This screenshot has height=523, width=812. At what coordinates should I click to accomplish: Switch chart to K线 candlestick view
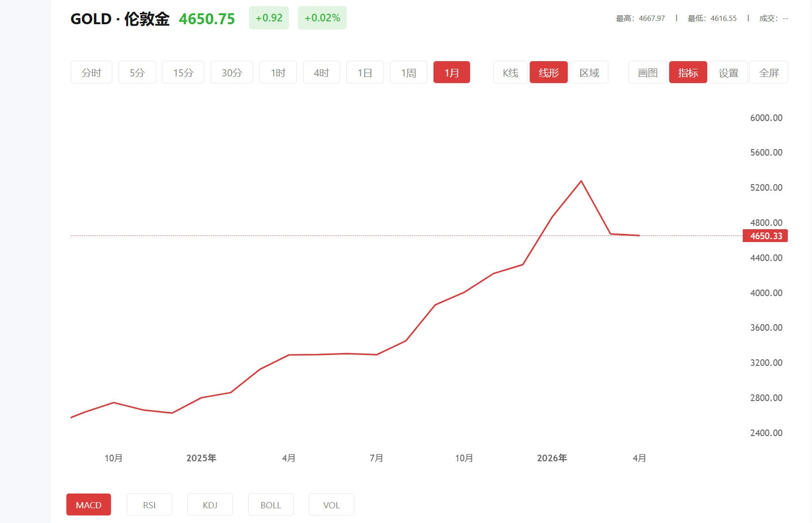click(509, 72)
